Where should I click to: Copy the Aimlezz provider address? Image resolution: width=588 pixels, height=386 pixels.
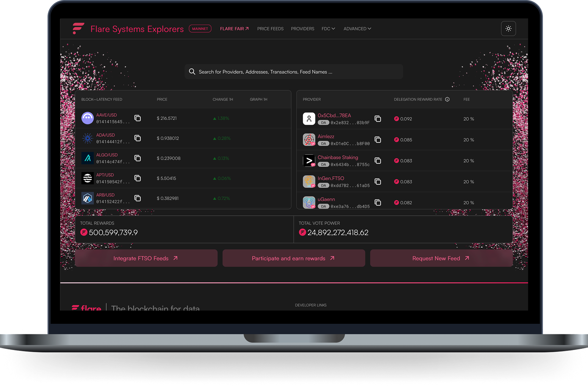[x=378, y=140]
